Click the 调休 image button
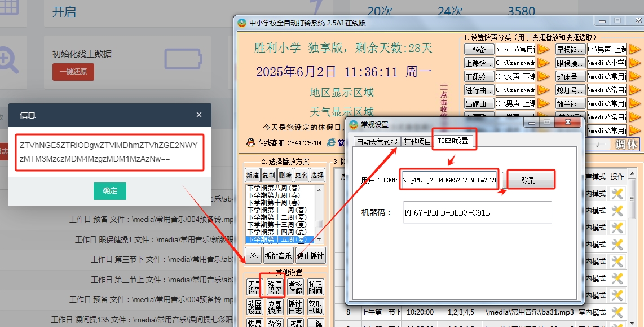The height and width of the screenshot is (327, 644). tap(627, 145)
